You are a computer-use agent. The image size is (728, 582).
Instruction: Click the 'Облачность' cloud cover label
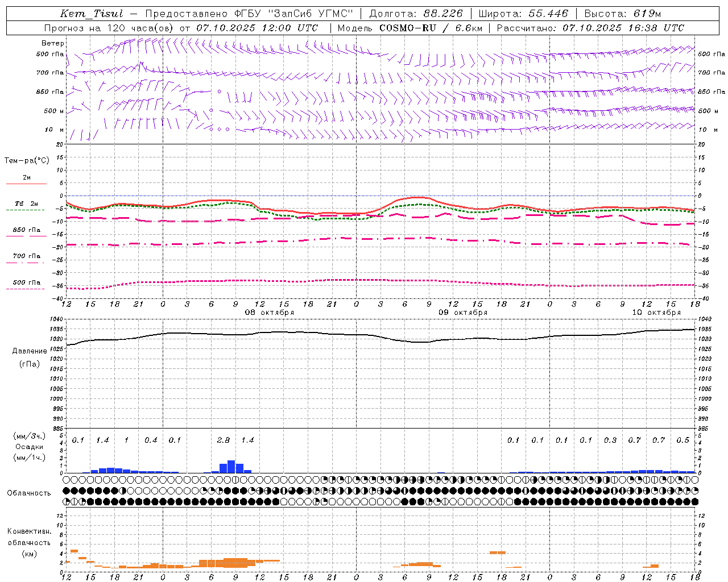[x=29, y=493]
